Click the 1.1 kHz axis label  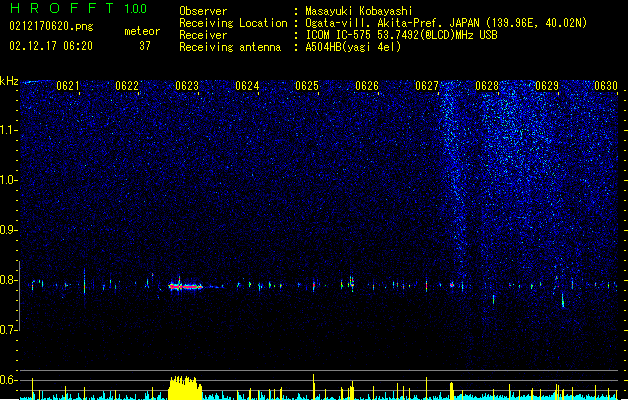9,130
